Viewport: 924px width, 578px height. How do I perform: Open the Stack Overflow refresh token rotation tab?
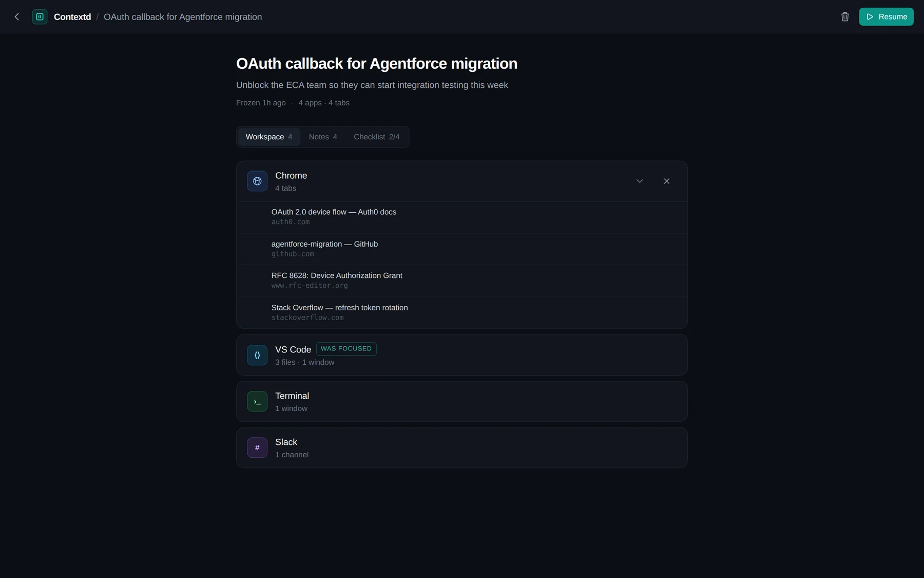point(462,312)
